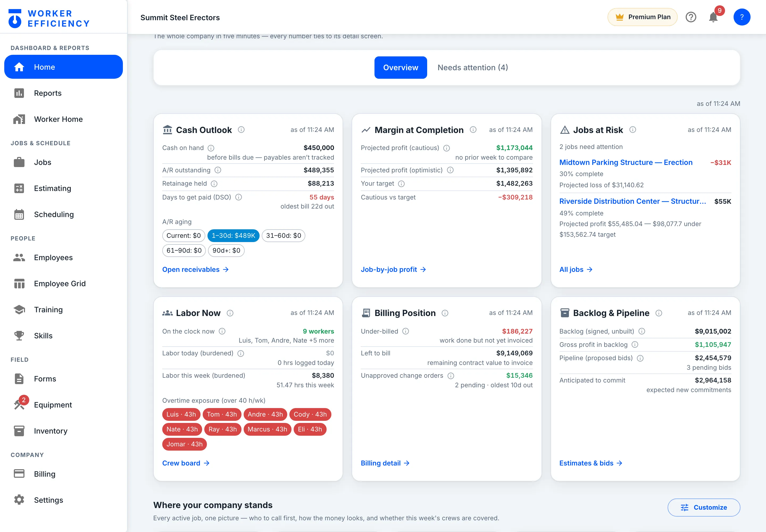Open the Billing detail link
Screen dimensions: 766x532
point(385,463)
